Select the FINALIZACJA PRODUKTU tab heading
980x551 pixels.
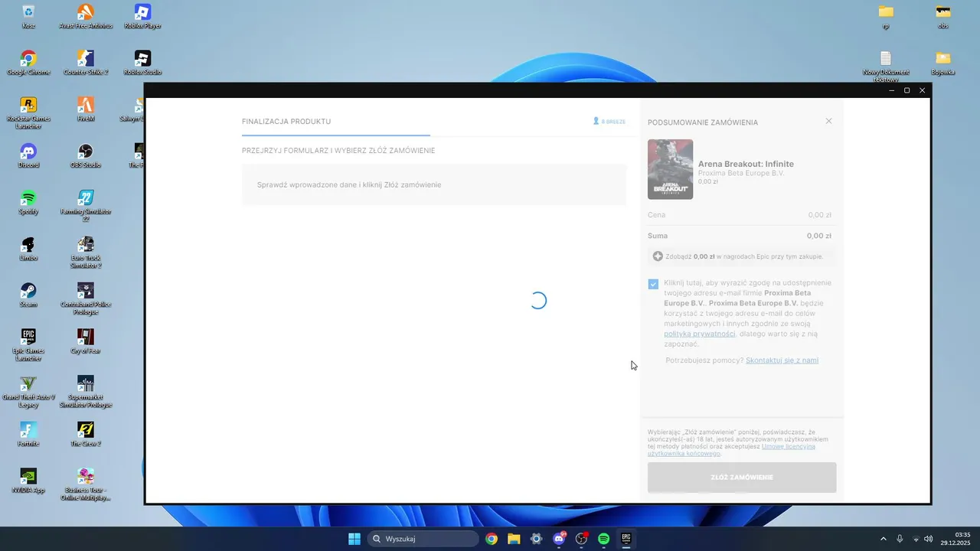286,122
